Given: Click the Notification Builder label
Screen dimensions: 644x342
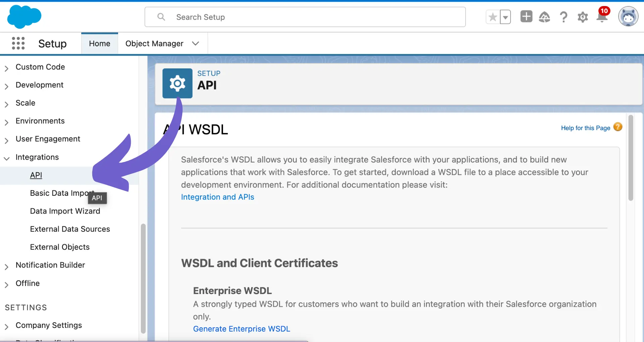Looking at the screenshot, I should click(50, 265).
